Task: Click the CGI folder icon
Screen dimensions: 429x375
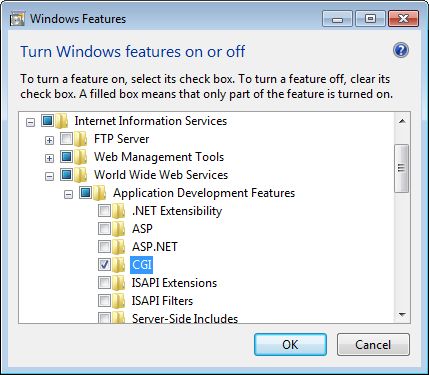Action: (x=118, y=265)
